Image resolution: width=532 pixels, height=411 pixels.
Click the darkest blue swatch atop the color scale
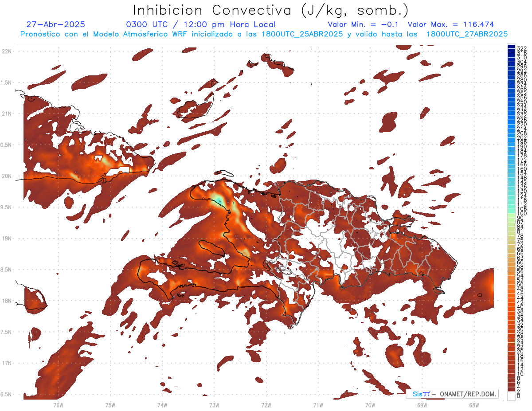[x=511, y=47]
